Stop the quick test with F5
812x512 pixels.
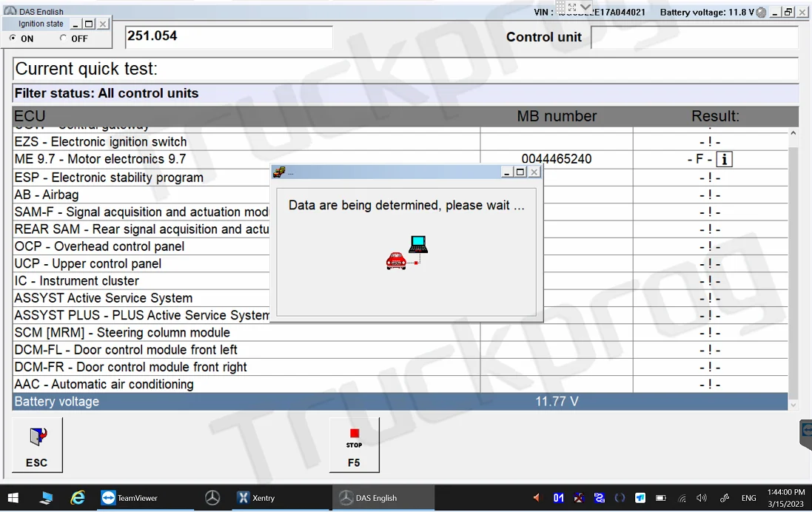[x=355, y=445]
